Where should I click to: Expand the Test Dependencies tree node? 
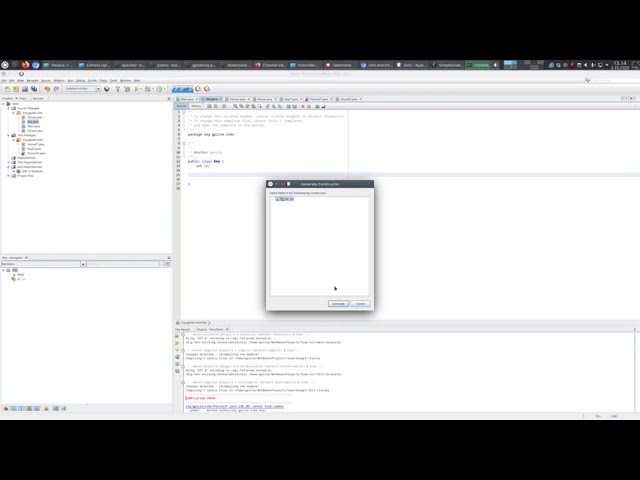tap(9, 162)
